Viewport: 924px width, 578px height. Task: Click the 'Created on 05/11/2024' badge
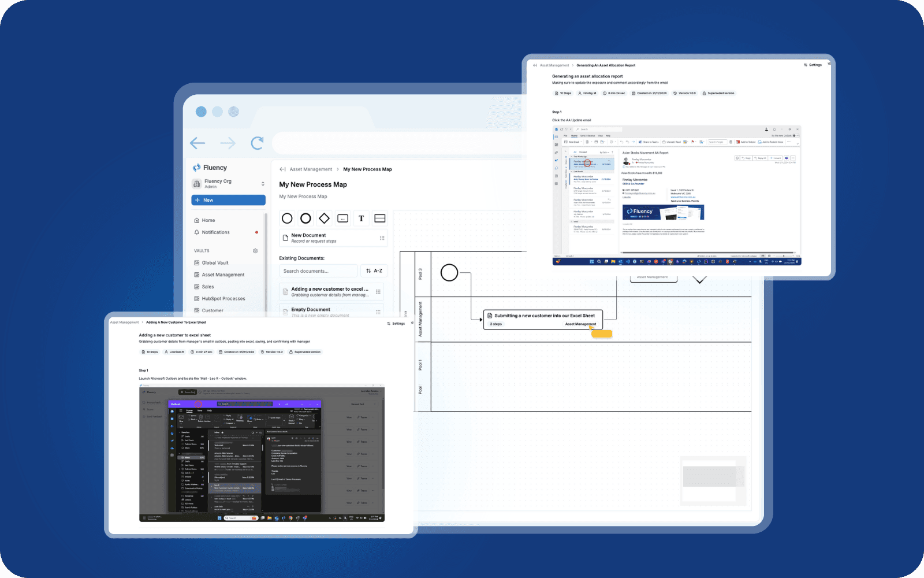click(x=236, y=352)
